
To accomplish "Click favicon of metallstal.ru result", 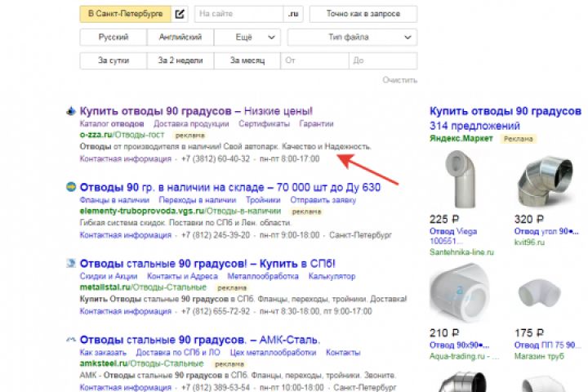I will click(x=71, y=263).
